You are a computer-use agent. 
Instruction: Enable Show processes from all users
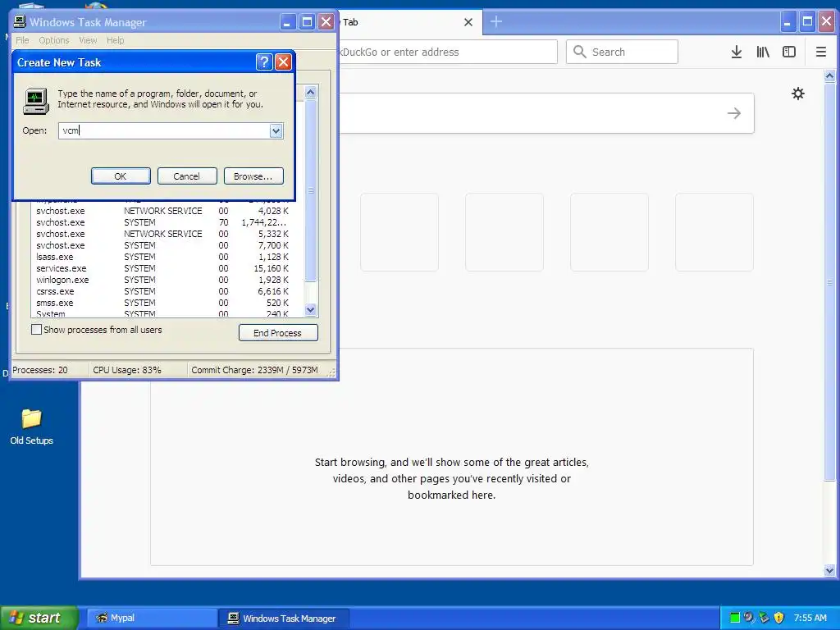coord(36,330)
